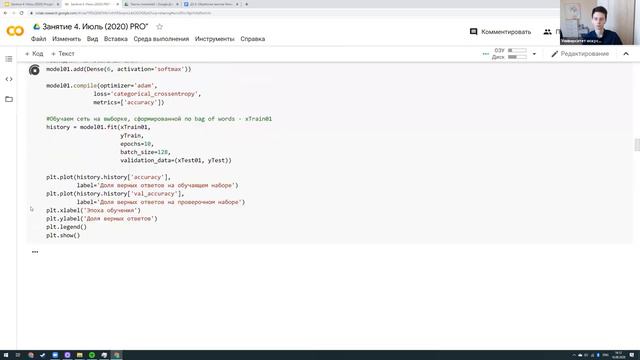The height and width of the screenshot is (360, 640).
Task: Add a new code cell with + Код
Action: pyautogui.click(x=34, y=54)
